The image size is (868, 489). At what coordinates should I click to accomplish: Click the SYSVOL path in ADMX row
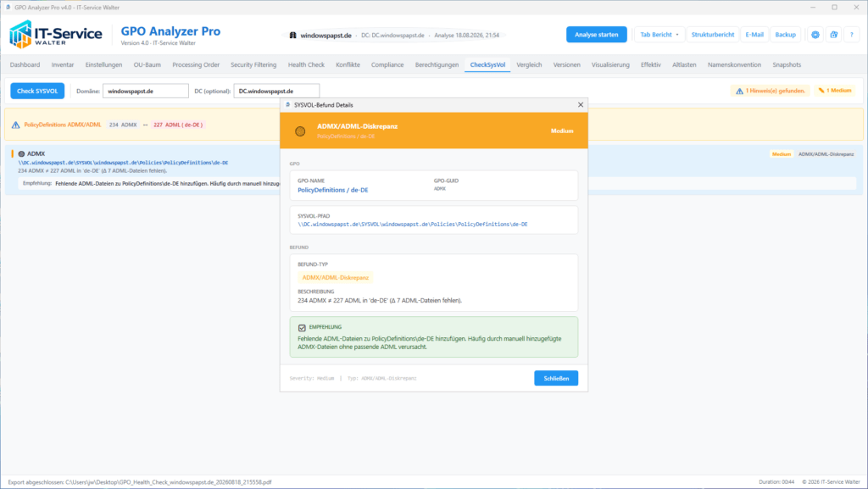[123, 163]
